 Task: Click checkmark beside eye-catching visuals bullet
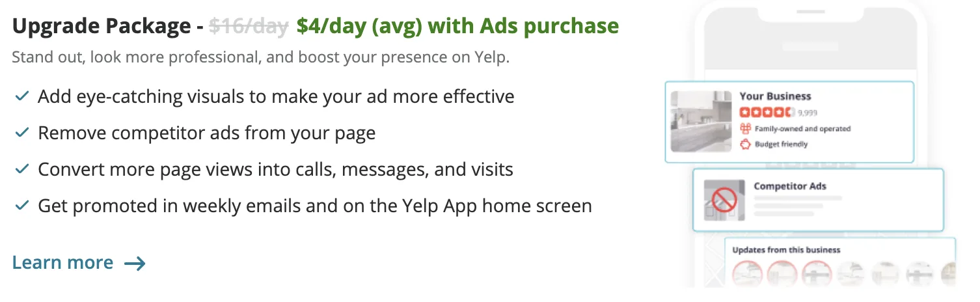21,96
